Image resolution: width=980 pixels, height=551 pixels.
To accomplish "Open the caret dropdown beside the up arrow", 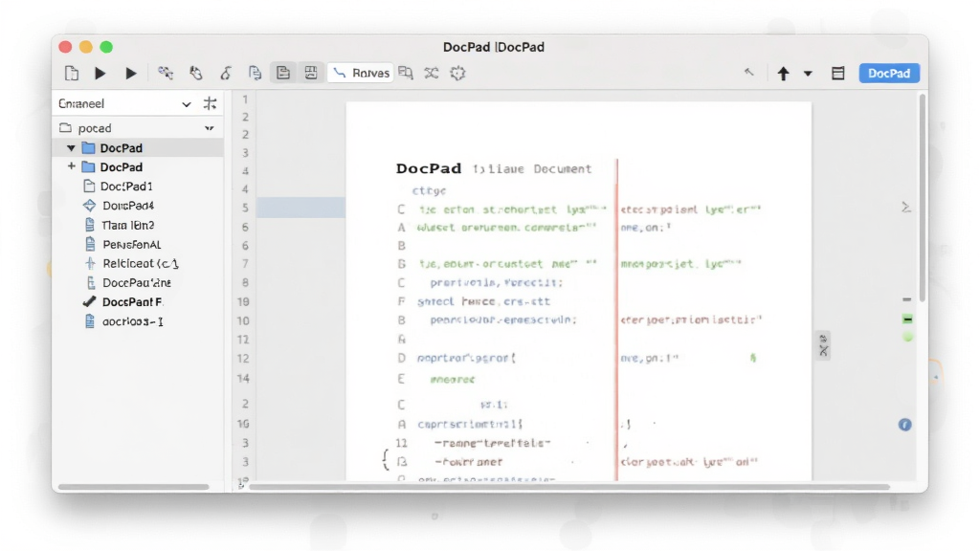I will click(808, 74).
